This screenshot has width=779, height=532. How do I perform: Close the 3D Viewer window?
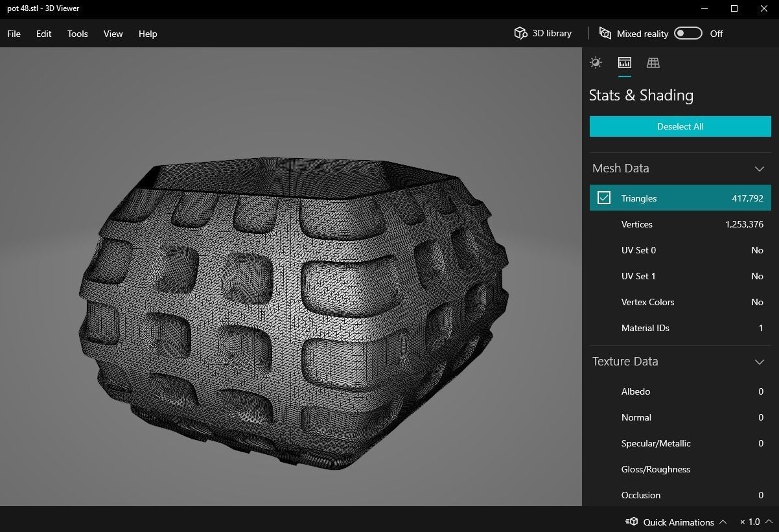[764, 8]
